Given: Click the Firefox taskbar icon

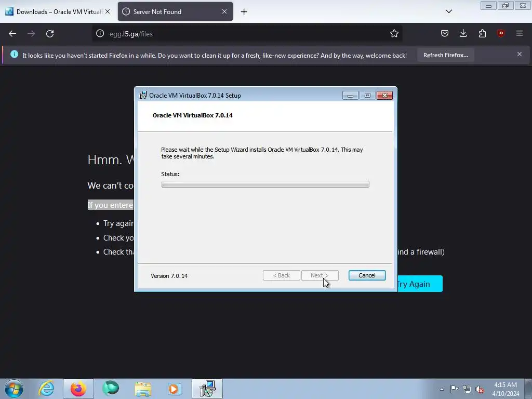Looking at the screenshot, I should coord(78,389).
